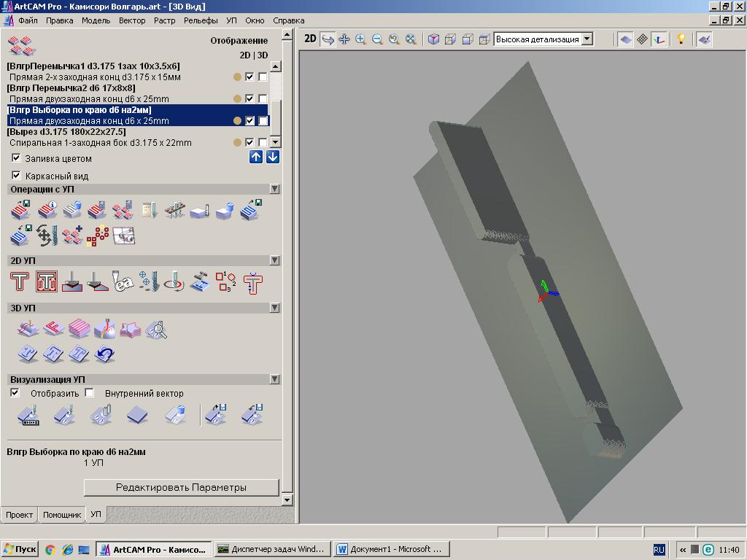Click the zoom in magnifier icon
The height and width of the screenshot is (560, 747).
pyautogui.click(x=360, y=39)
